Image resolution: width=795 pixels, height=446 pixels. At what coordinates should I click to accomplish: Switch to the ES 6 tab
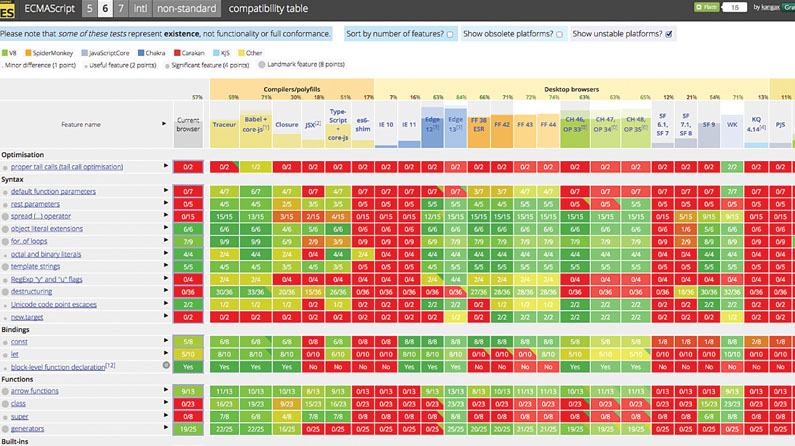105,9
